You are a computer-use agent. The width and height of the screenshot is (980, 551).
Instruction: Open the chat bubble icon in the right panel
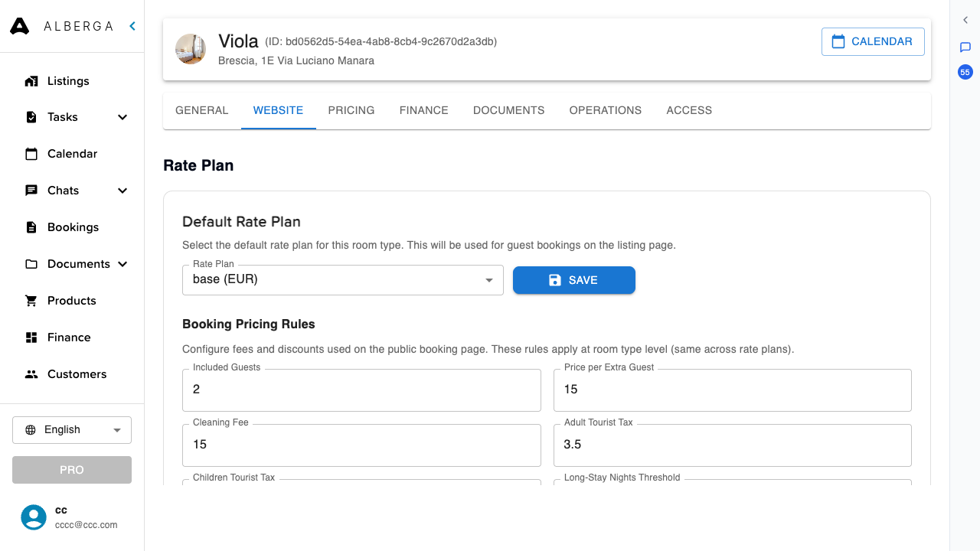(x=965, y=47)
